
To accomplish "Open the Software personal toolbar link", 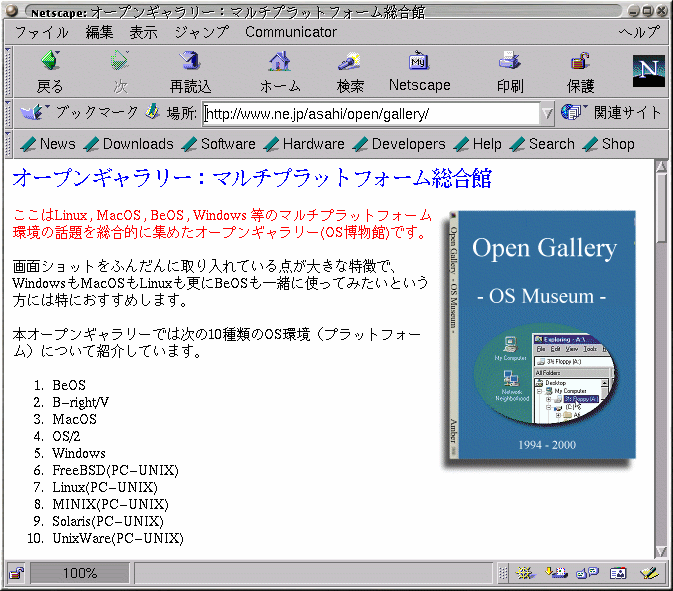I will (x=218, y=144).
